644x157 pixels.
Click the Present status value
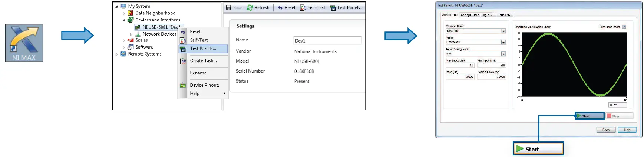coord(302,81)
